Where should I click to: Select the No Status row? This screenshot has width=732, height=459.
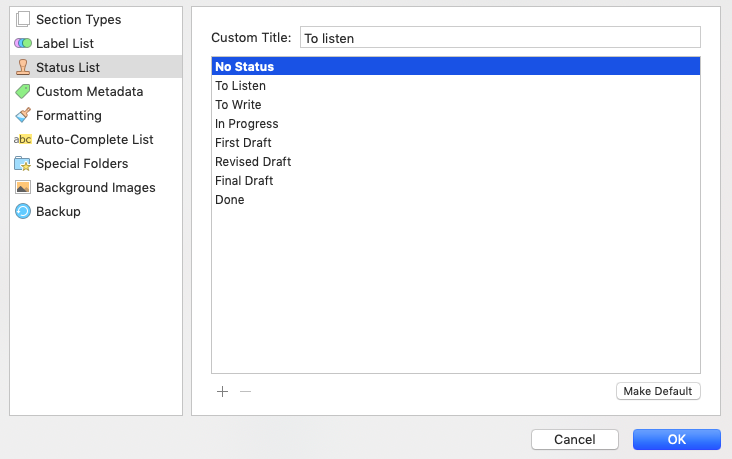pos(456,66)
